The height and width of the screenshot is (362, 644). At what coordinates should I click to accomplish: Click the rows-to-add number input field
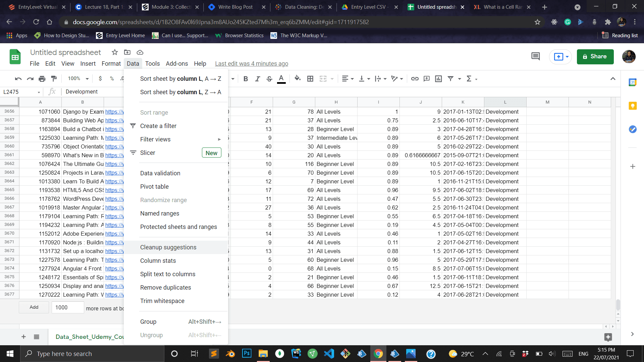click(68, 307)
